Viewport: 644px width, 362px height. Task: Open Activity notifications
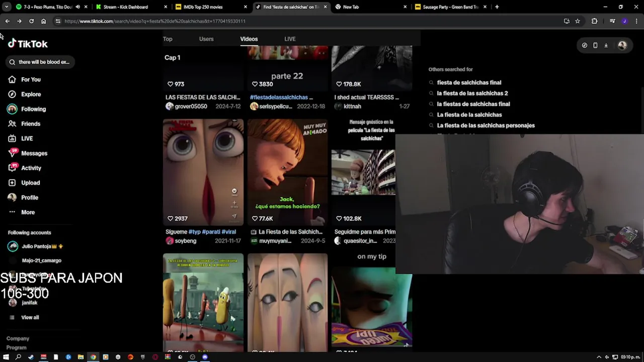(x=31, y=168)
